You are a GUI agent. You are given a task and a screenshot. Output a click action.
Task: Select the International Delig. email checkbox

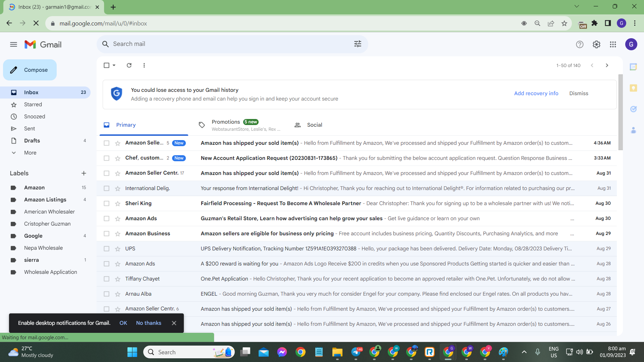tap(106, 188)
